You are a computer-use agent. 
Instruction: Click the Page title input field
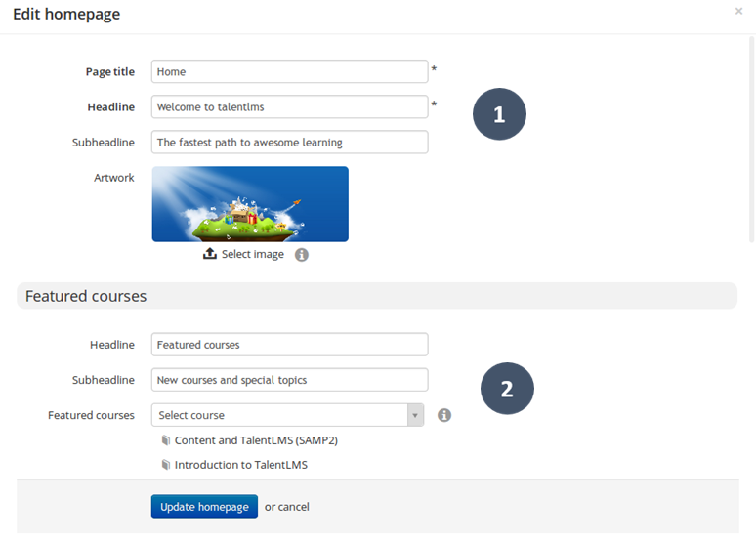pyautogui.click(x=289, y=71)
